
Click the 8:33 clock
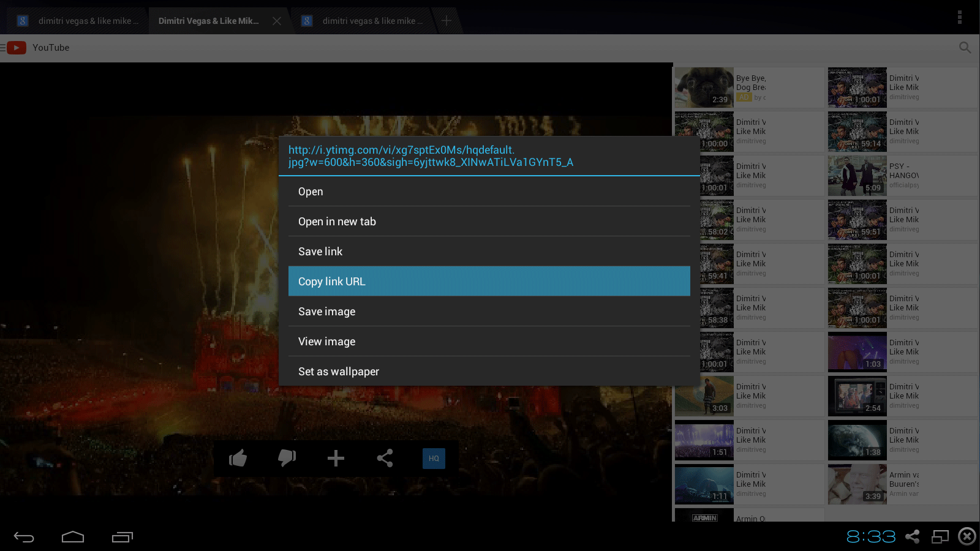870,537
